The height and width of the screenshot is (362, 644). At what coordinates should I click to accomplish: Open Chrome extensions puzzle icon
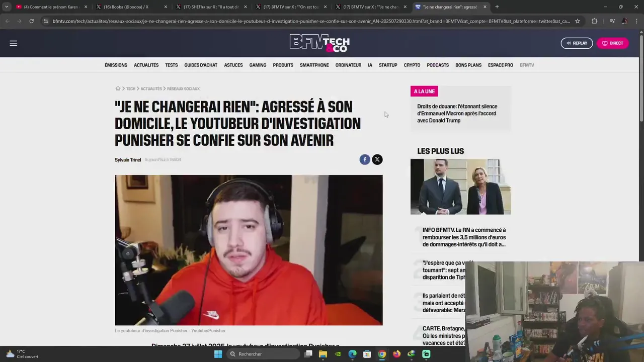click(x=595, y=21)
